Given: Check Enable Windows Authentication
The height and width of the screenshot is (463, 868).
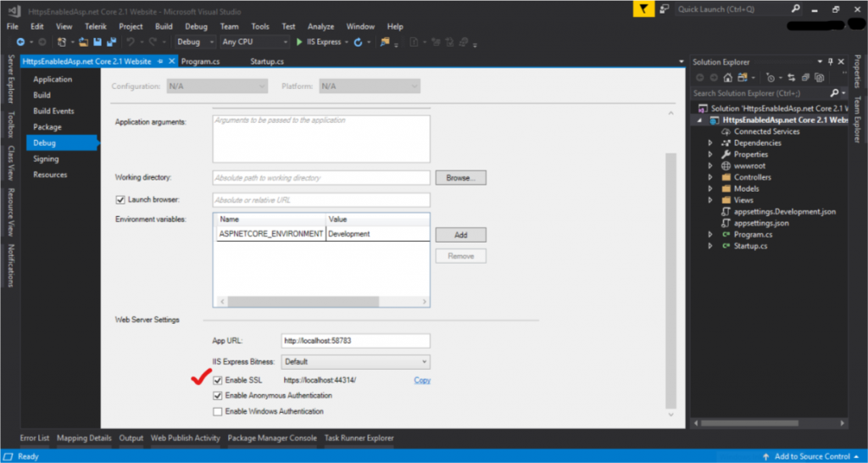Looking at the screenshot, I should pyautogui.click(x=218, y=411).
